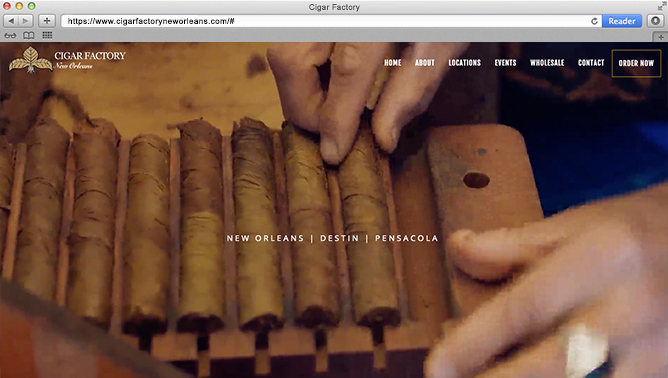The image size is (668, 378).
Task: Click the green zoom window button
Action: coord(32,6)
